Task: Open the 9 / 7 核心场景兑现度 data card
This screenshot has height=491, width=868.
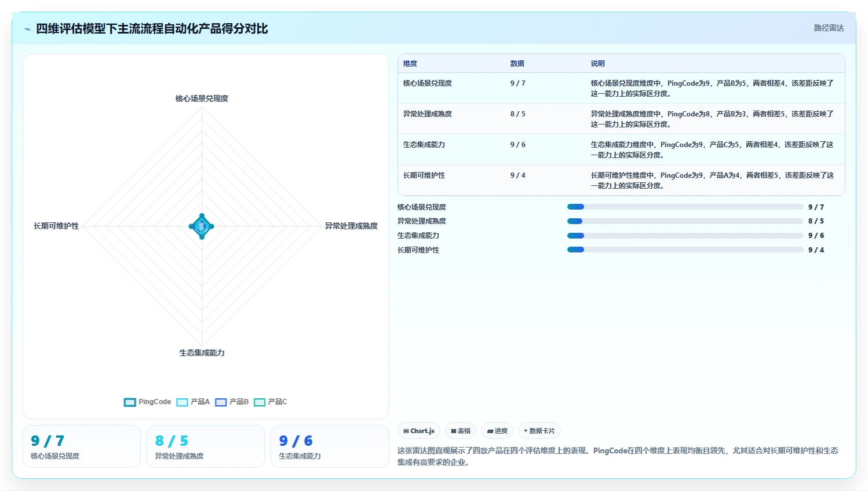Action: (82, 446)
